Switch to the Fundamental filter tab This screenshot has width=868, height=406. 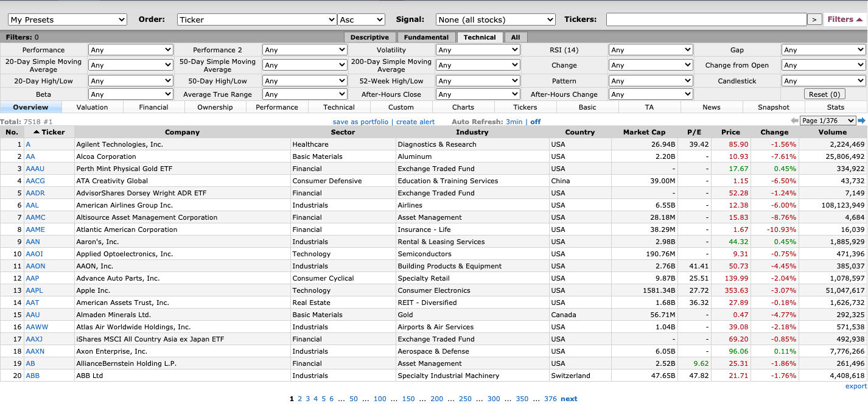pos(426,37)
